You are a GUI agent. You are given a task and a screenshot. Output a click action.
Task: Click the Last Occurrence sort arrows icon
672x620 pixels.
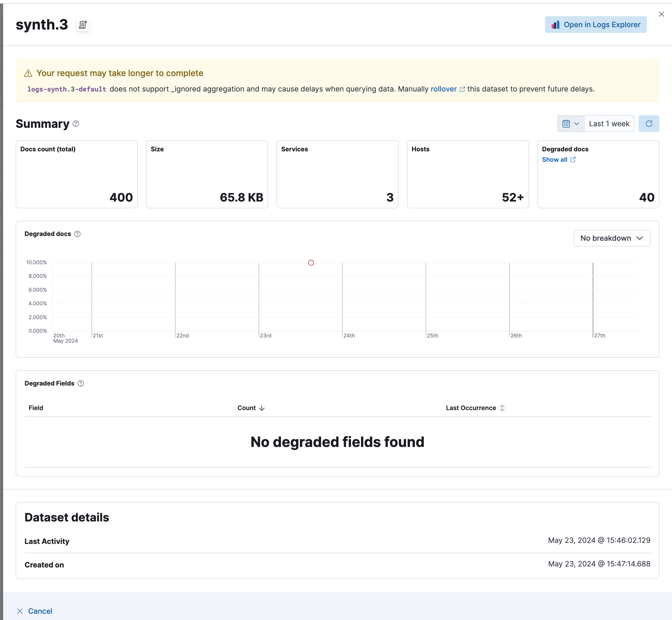[x=502, y=408]
